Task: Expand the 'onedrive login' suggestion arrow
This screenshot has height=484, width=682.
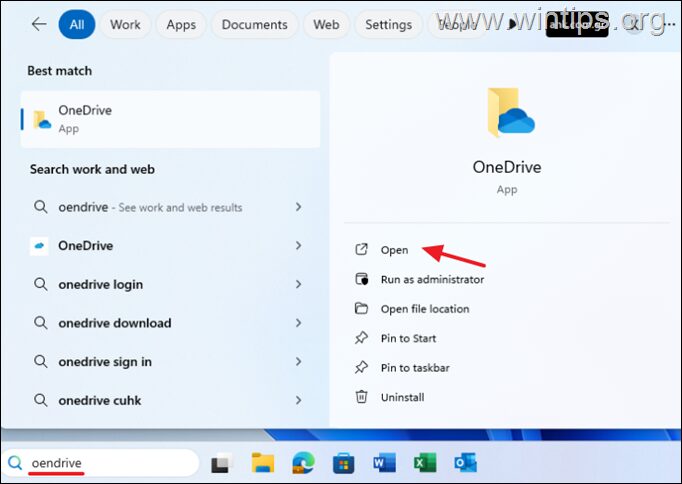Action: point(298,284)
